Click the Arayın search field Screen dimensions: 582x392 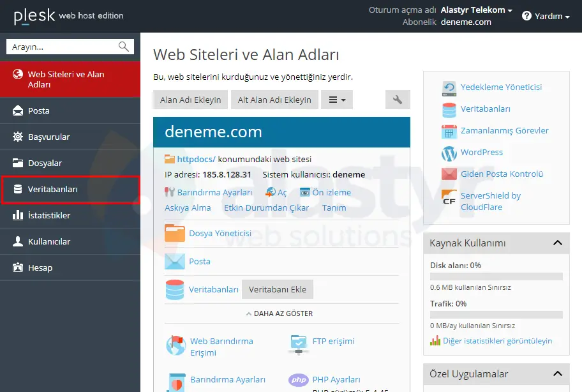point(64,46)
